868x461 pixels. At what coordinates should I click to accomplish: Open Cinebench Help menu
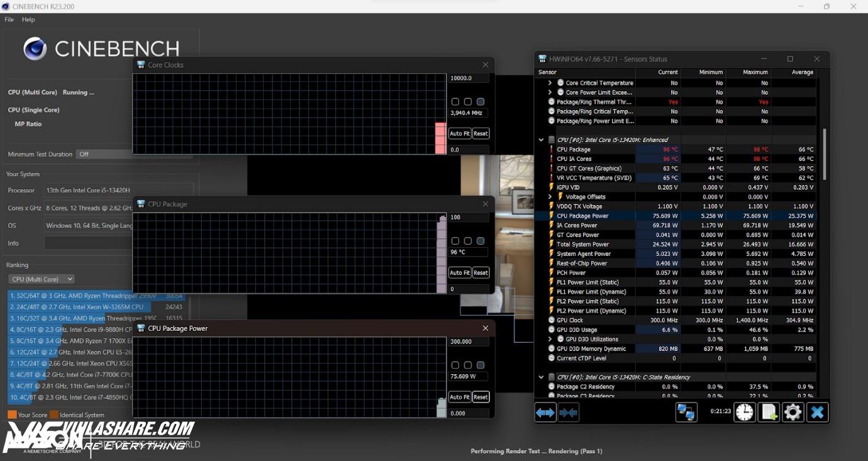click(x=28, y=19)
